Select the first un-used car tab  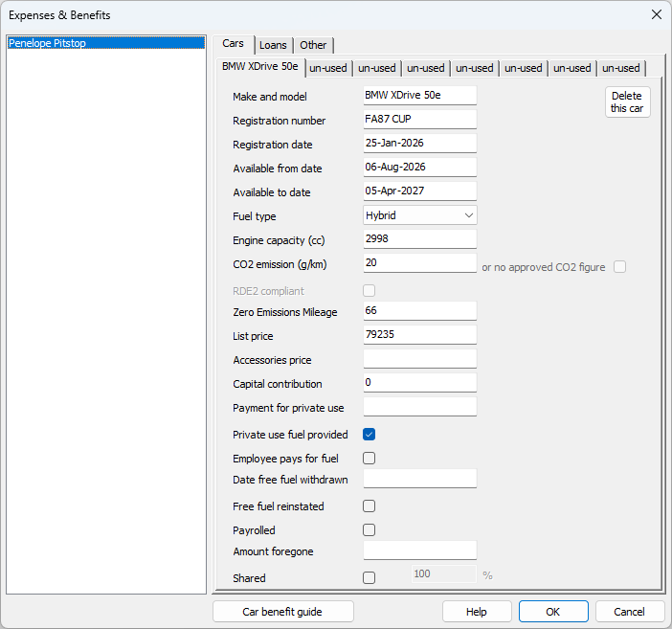point(328,68)
